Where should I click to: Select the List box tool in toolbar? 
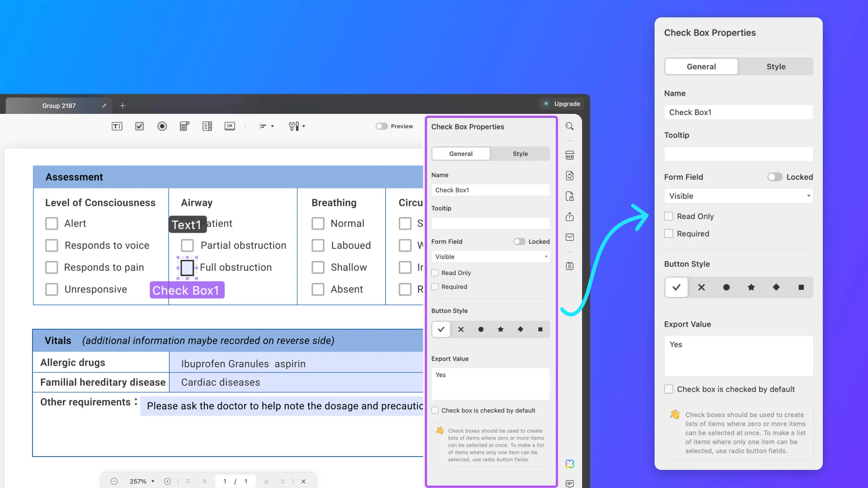[207, 126]
